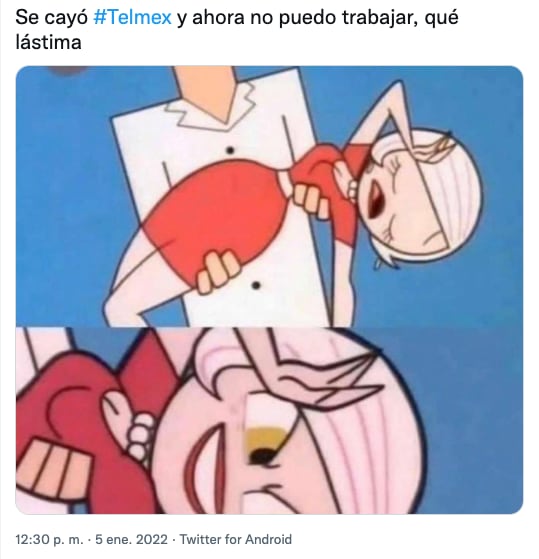The image size is (539, 559).
Task: Open the #Telmex hashtag link
Action: pos(132,17)
